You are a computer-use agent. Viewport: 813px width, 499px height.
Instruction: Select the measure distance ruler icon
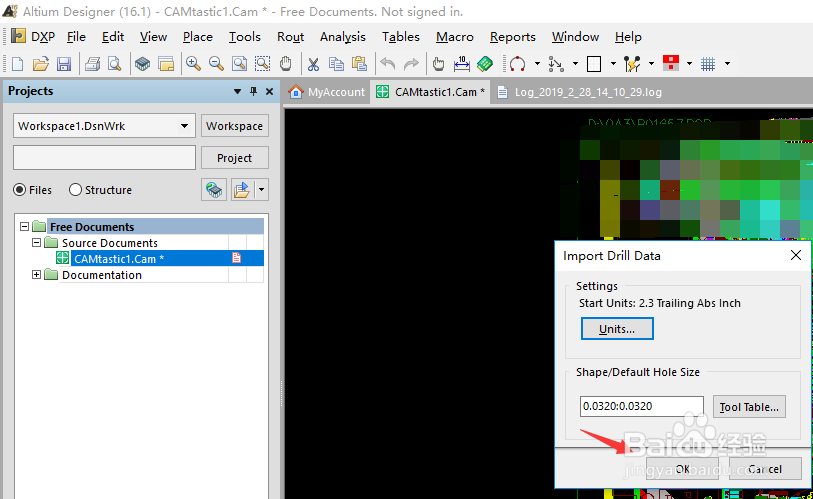(x=461, y=64)
